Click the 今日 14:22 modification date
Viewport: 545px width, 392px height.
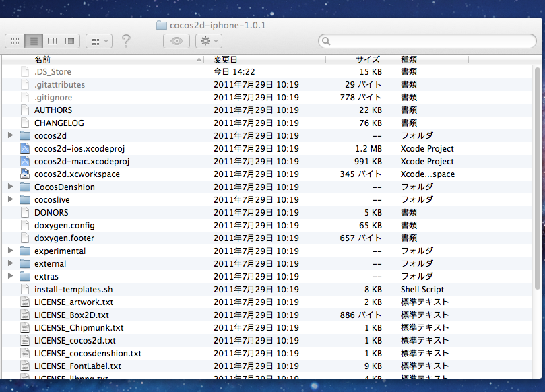click(234, 72)
